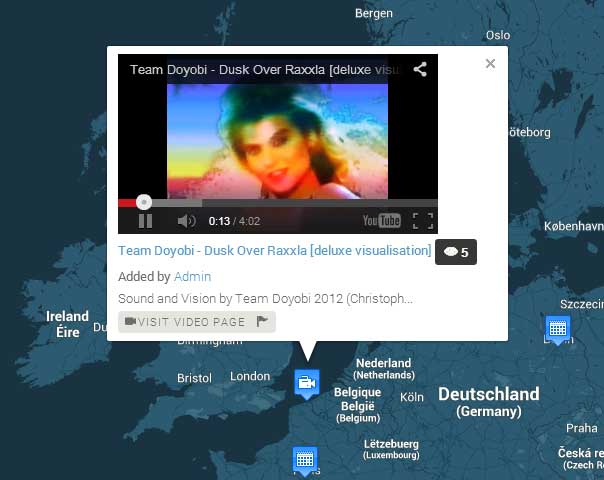Screen dimensions: 604x480
Task: Click the views count badge showing 5
Action: pos(456,252)
